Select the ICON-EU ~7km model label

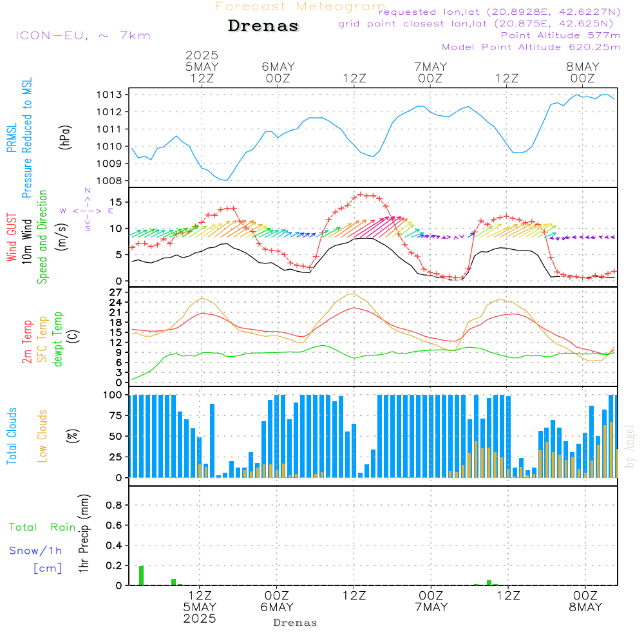(x=82, y=35)
